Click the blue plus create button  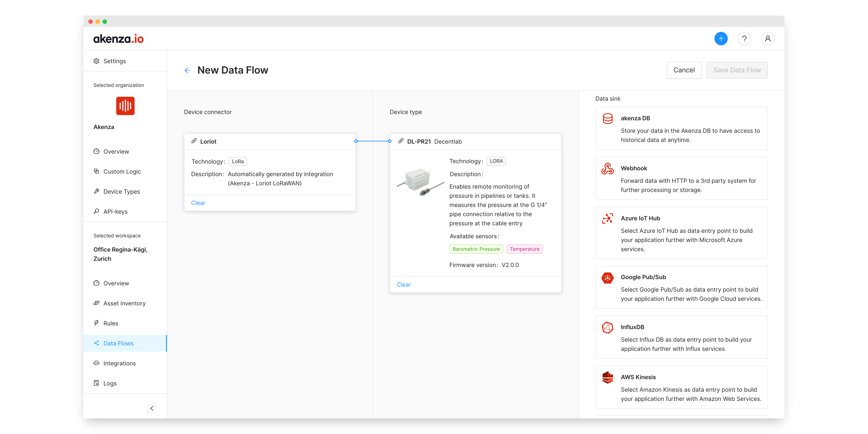721,39
